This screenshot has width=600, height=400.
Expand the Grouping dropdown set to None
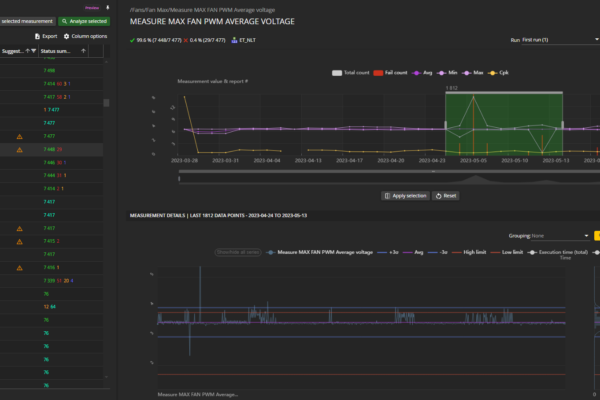pyautogui.click(x=556, y=236)
